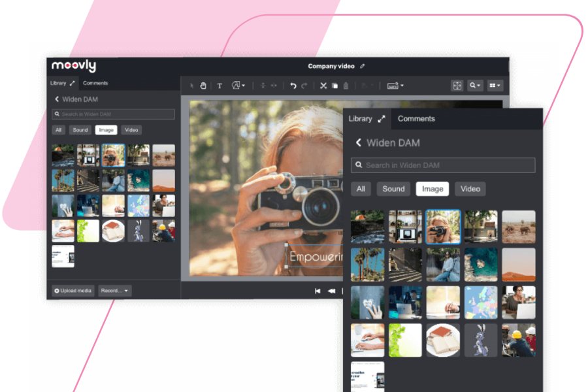The width and height of the screenshot is (588, 392).
Task: Click the Upload media button
Action: [x=73, y=291]
